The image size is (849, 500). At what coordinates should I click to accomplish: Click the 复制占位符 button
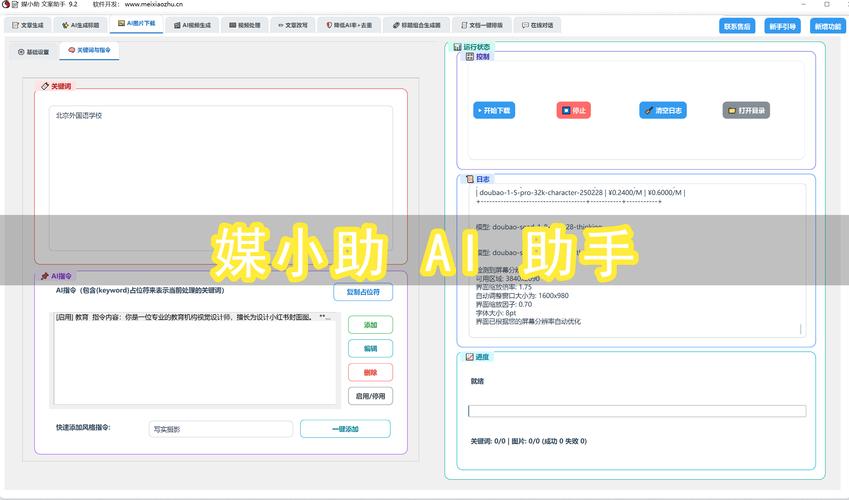tap(363, 292)
